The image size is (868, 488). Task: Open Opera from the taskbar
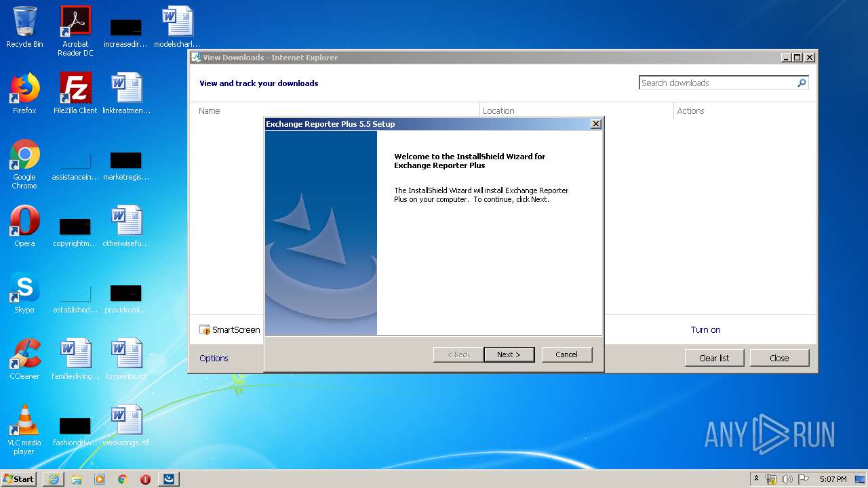[x=145, y=479]
